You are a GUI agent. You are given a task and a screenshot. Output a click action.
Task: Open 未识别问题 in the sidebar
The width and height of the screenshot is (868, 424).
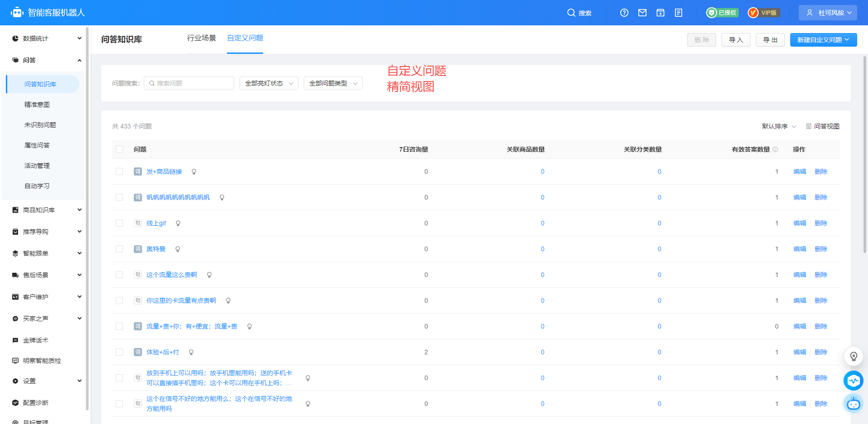coord(40,125)
